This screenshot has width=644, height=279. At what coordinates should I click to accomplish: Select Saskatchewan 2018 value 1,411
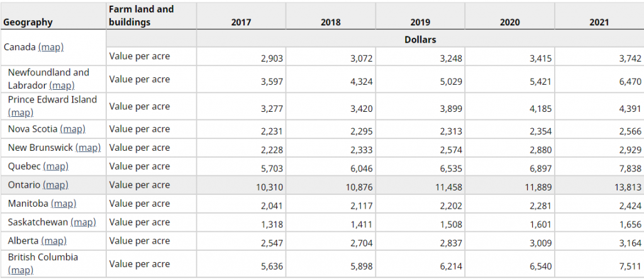pyautogui.click(x=362, y=224)
